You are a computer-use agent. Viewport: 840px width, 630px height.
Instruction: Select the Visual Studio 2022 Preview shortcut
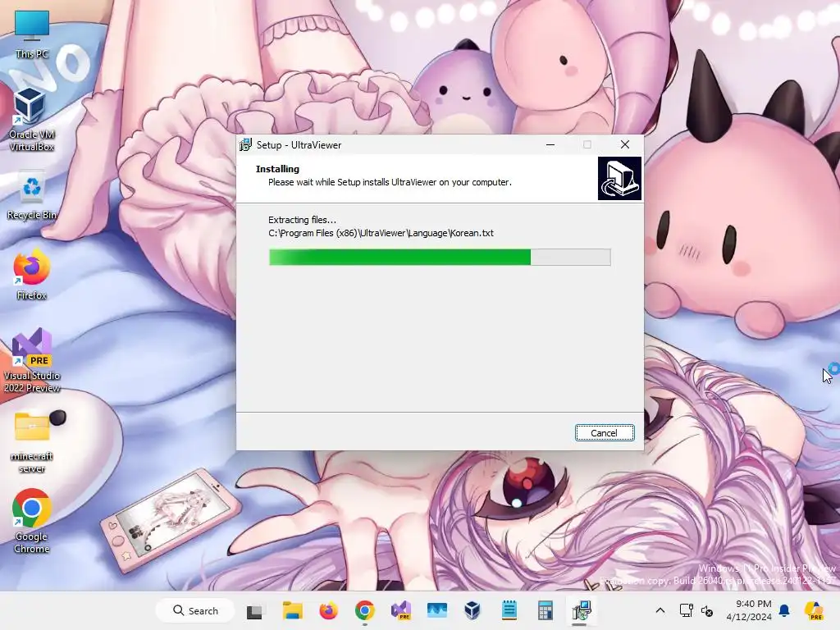click(32, 360)
